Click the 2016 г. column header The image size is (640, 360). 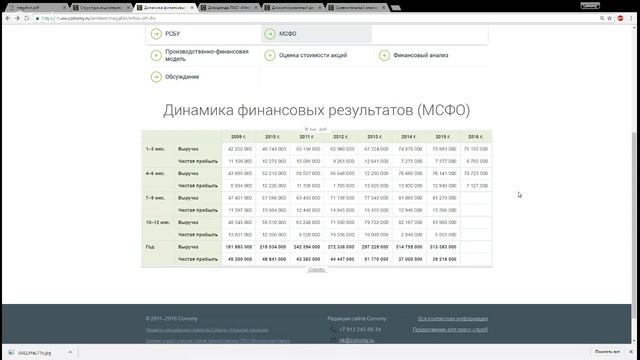pyautogui.click(x=476, y=137)
